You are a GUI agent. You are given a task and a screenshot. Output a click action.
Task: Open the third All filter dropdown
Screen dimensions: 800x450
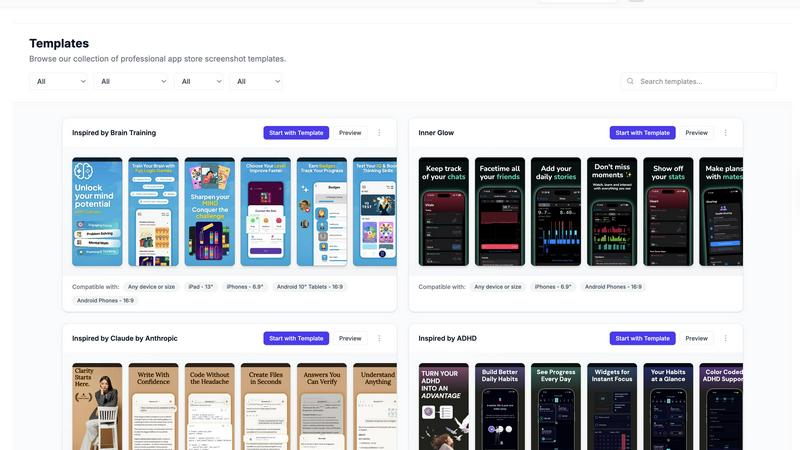(x=200, y=82)
